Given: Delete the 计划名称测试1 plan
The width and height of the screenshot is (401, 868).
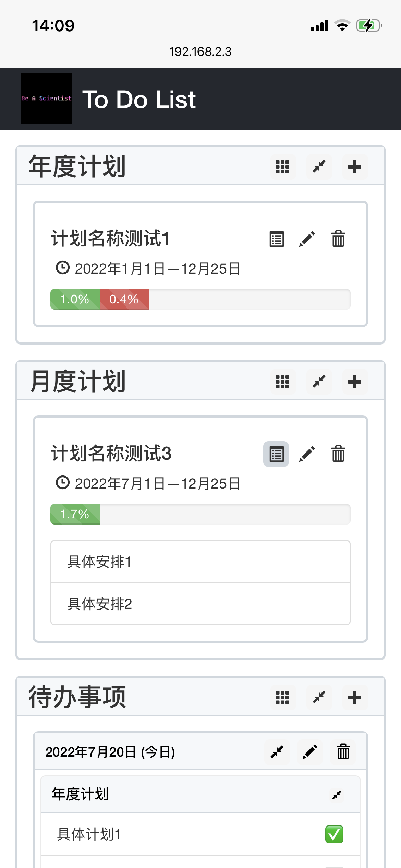Looking at the screenshot, I should [x=338, y=239].
